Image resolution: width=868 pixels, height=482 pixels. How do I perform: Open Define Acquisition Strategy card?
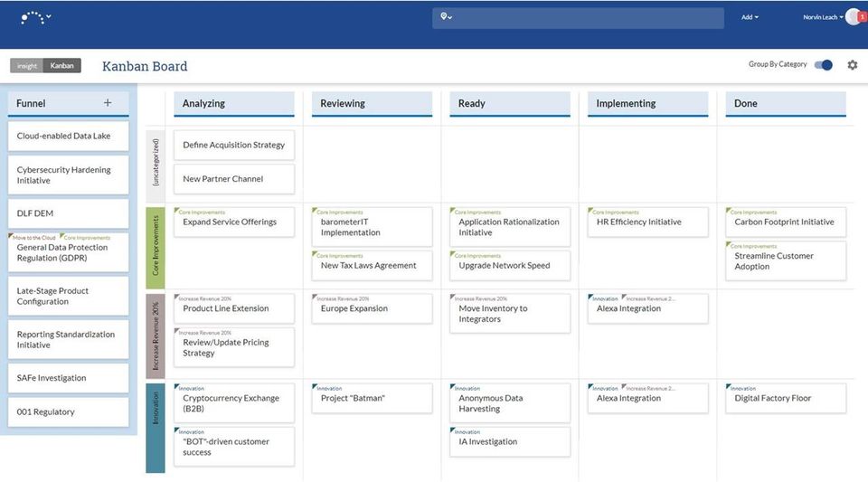pos(234,145)
